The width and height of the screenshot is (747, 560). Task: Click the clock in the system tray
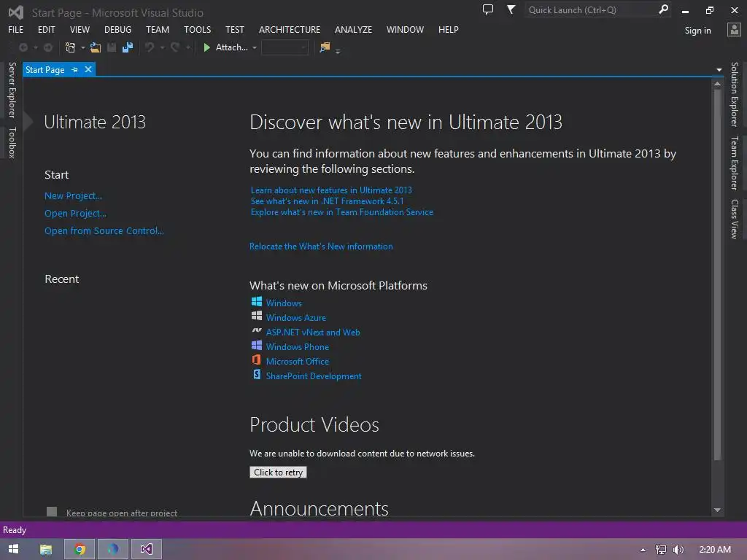coord(715,550)
